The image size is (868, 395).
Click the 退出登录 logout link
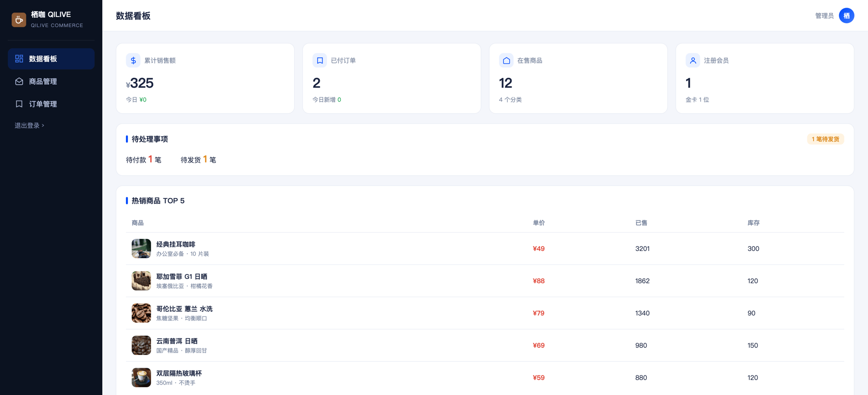[x=29, y=125]
